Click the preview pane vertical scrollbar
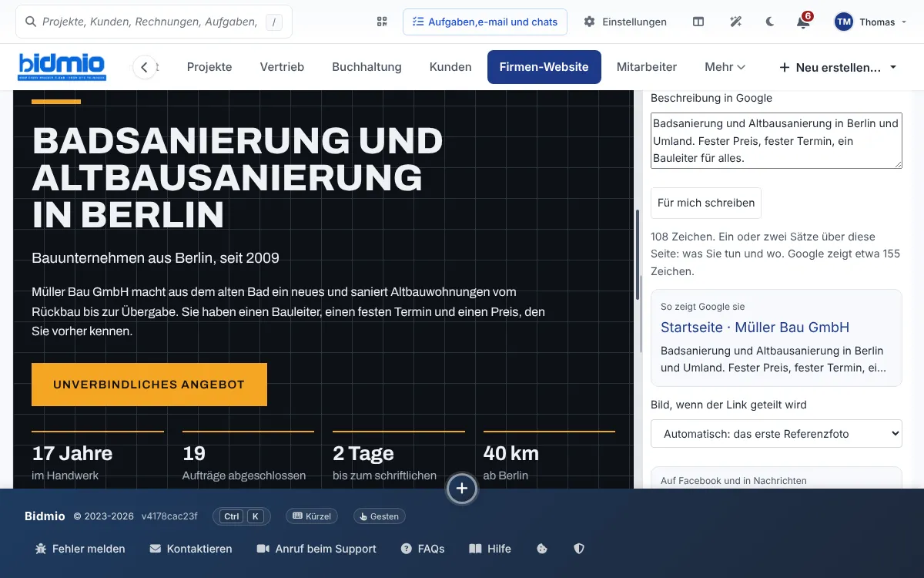Screen dimensions: 924x578 tap(638, 254)
